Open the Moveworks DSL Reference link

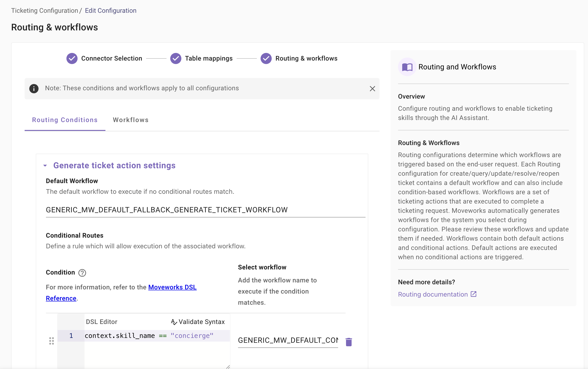172,287
